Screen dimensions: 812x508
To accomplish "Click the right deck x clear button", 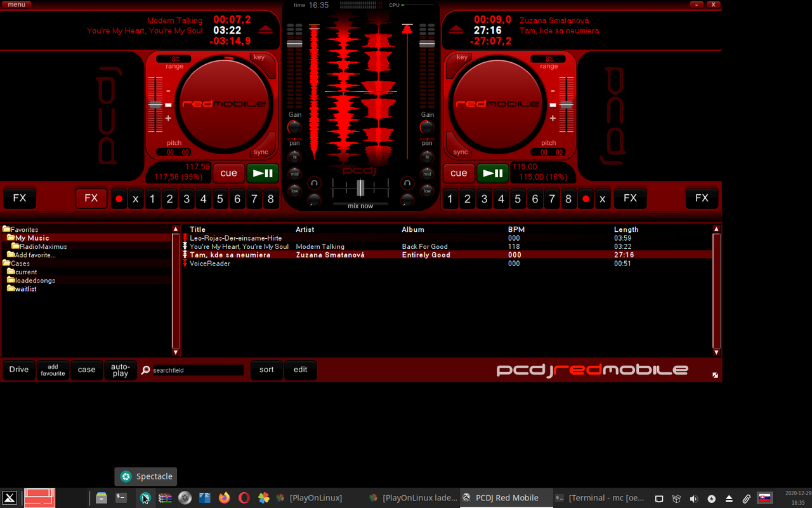I will [602, 199].
